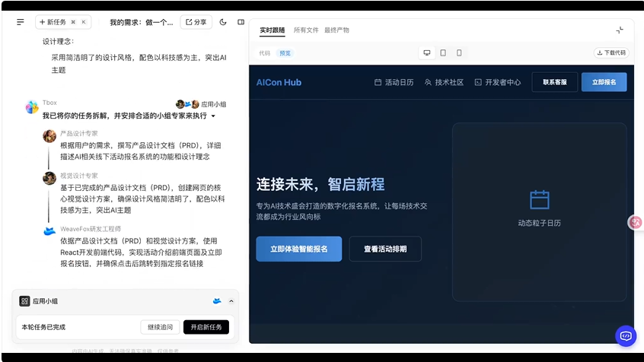Image resolution: width=644 pixels, height=362 pixels.
Task: Choose mobile phone preview device icon
Action: 459,53
